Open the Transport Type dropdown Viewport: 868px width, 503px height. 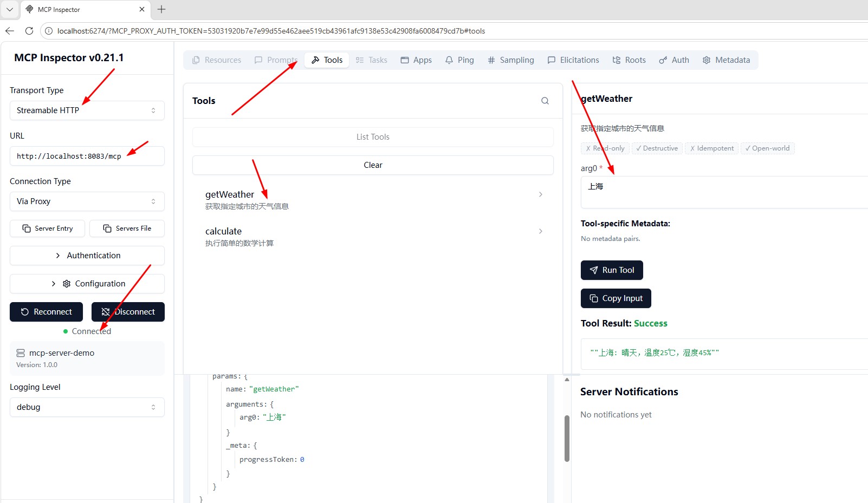87,110
